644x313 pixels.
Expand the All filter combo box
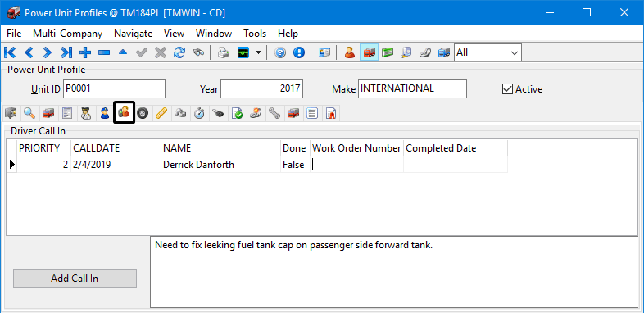488,52
